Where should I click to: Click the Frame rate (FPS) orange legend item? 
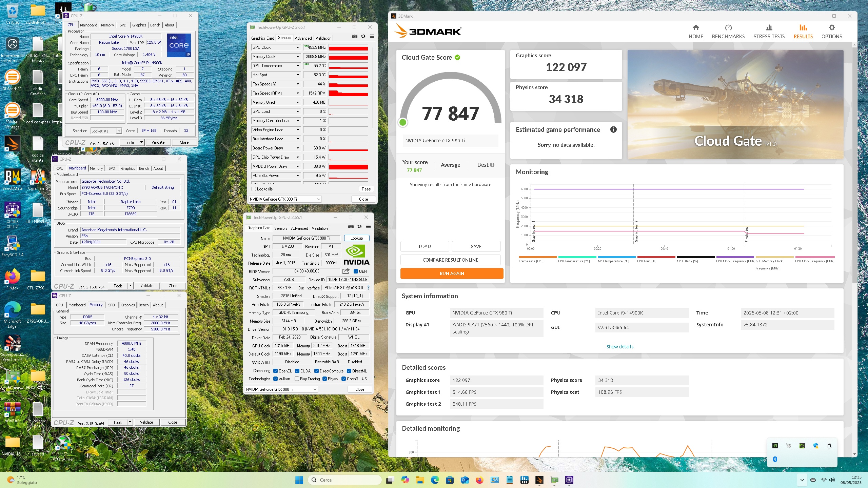pyautogui.click(x=537, y=260)
